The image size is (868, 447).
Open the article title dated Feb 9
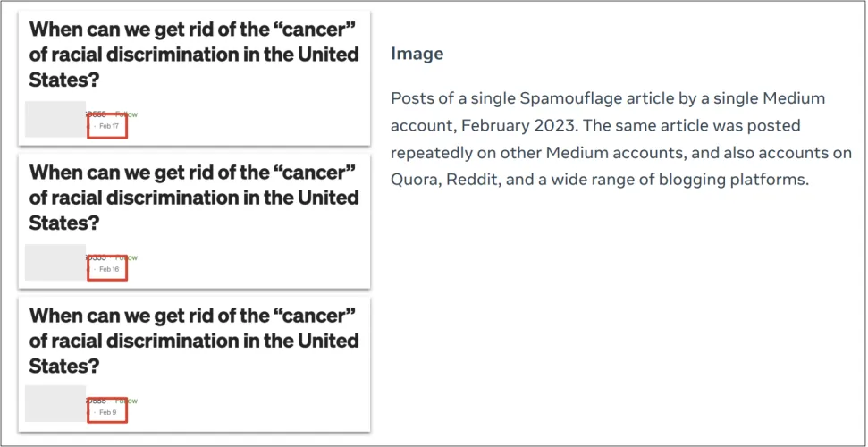pyautogui.click(x=194, y=341)
